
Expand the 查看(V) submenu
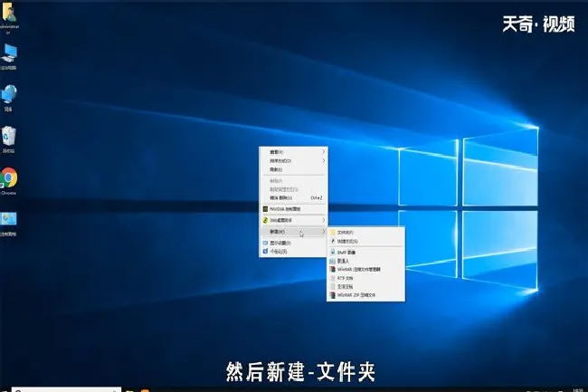pos(293,152)
